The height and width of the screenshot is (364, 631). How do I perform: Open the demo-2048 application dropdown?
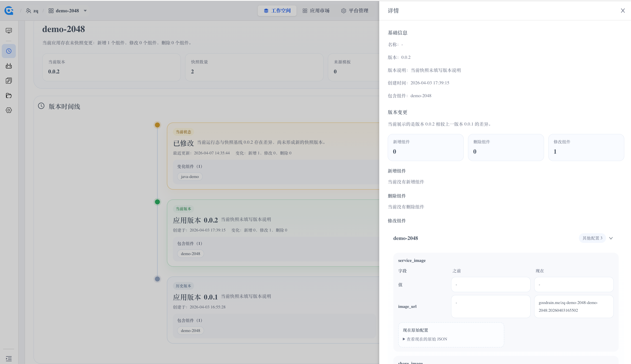point(85,11)
